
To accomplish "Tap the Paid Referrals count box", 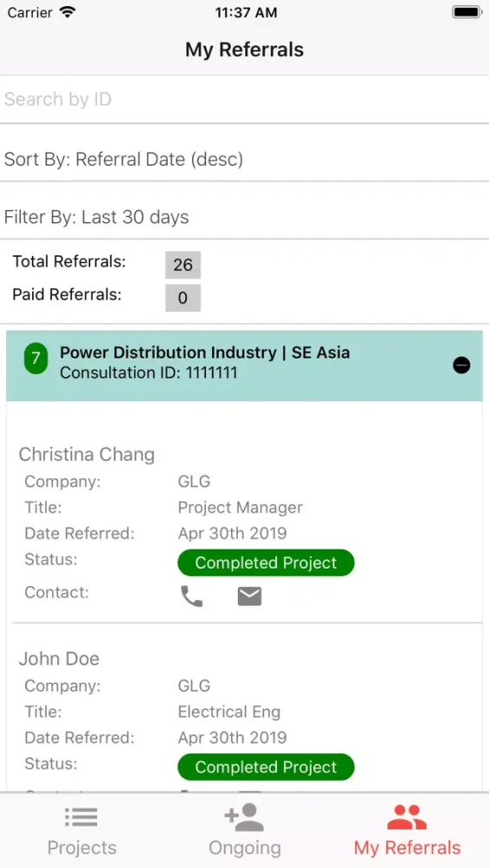I will [x=182, y=298].
